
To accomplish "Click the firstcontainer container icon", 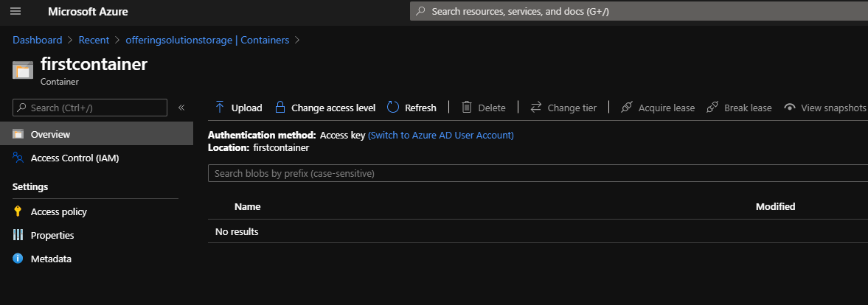I will coord(23,71).
